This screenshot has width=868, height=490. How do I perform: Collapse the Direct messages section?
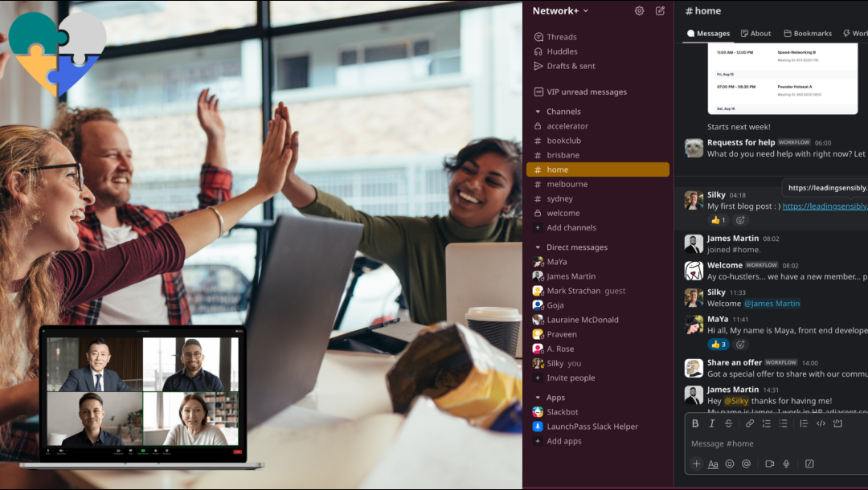pyautogui.click(x=538, y=247)
